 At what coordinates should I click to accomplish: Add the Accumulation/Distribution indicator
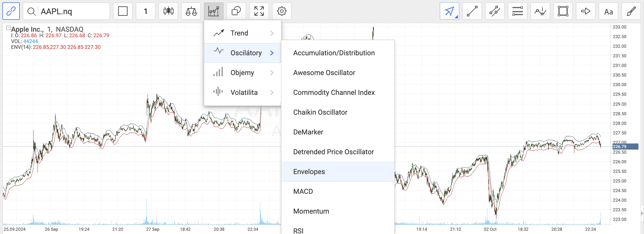click(338, 53)
